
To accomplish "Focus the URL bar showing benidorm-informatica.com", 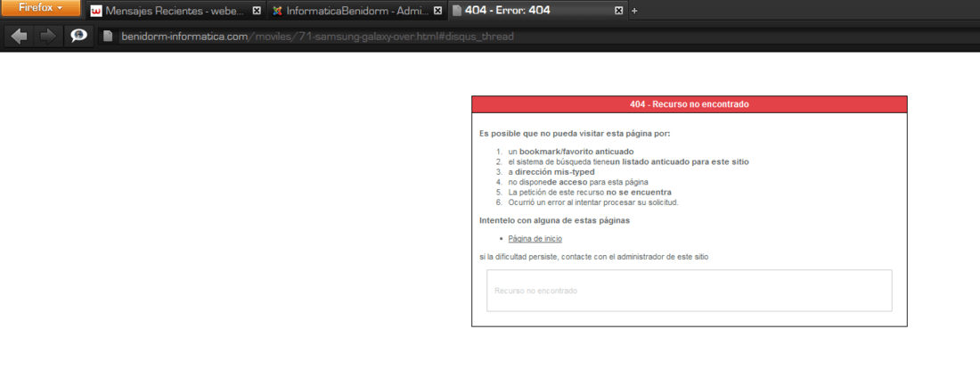I will [x=537, y=37].
